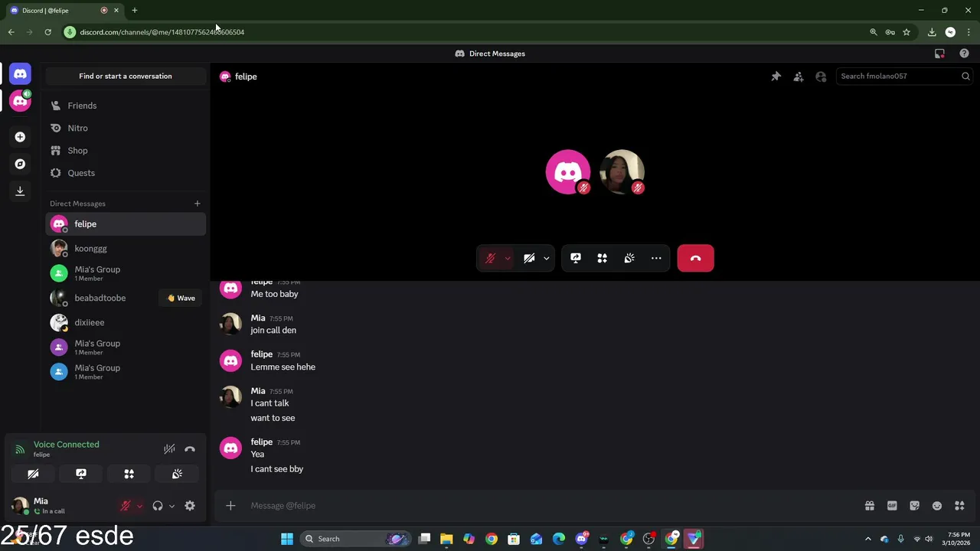Open user settings gear

coord(190,506)
